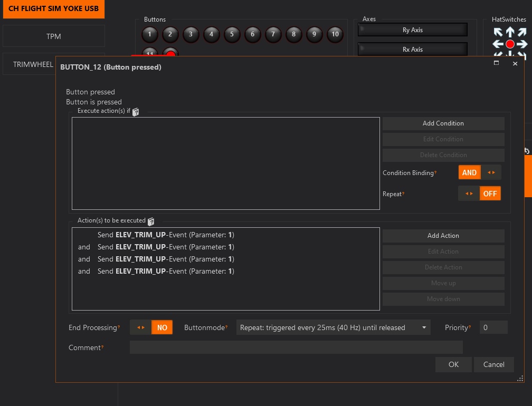
Task: Click the hat switch right arrow
Action: tap(521, 44)
